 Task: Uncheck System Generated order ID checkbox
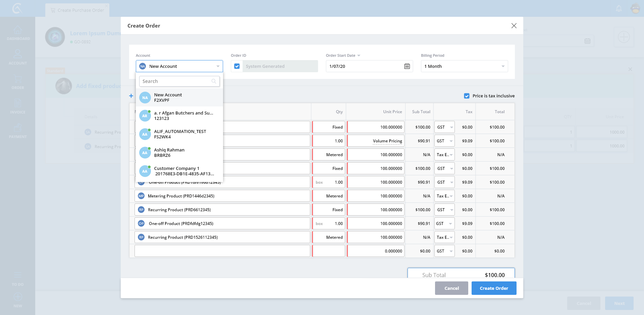237,66
